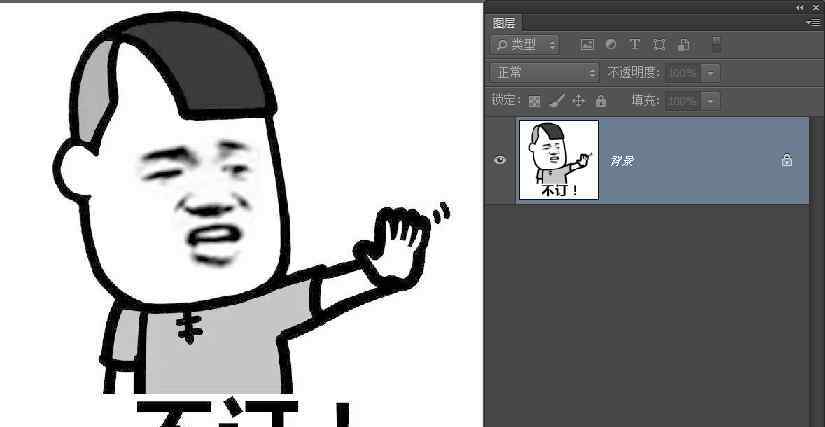The image size is (825, 427).
Task: Hide the 背景 layer with eye icon
Action: (x=500, y=160)
